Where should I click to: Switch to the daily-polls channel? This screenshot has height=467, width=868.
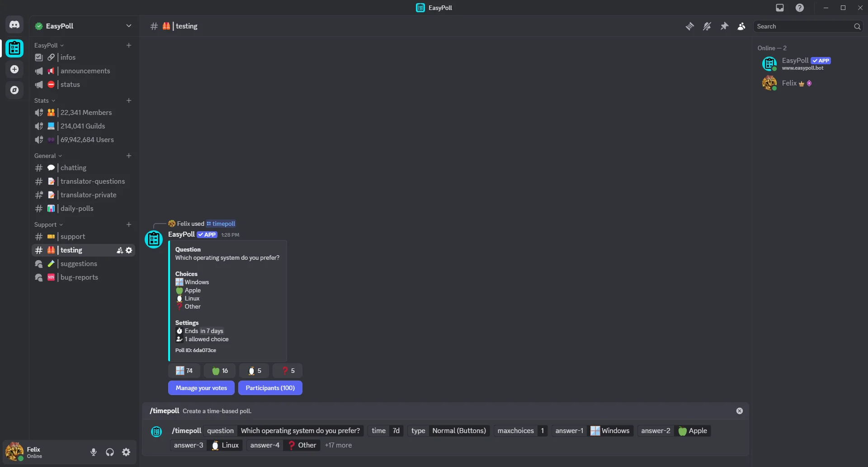click(x=77, y=208)
